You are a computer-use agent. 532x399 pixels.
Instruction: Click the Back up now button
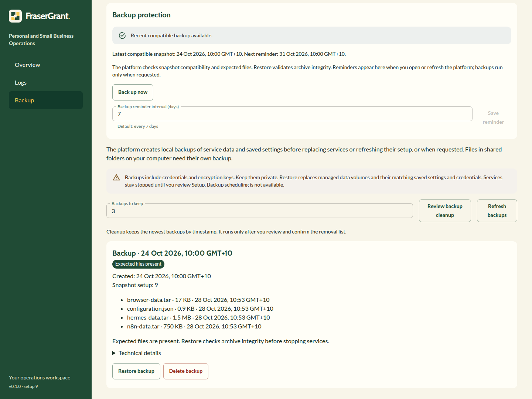click(133, 92)
